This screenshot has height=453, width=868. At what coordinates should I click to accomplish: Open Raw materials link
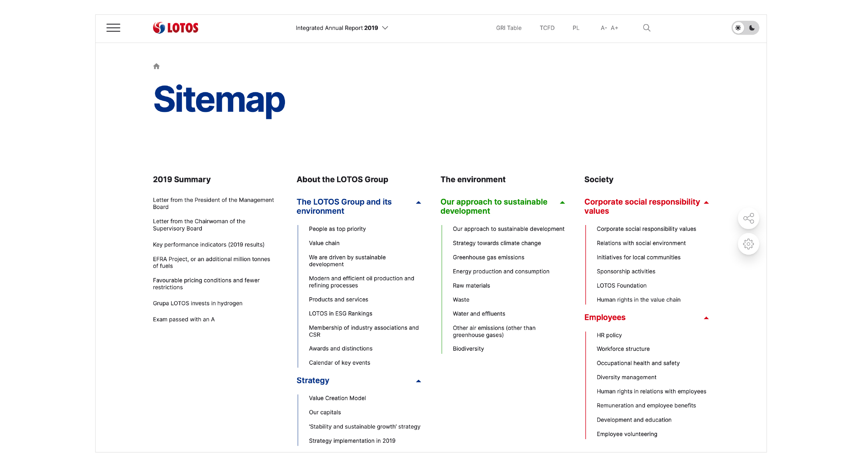click(x=472, y=286)
